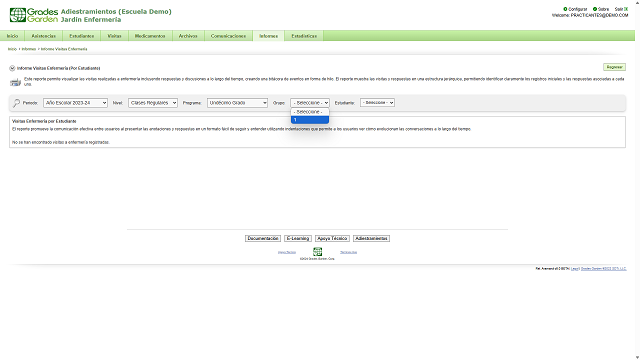Open the Comunicaciones menu tab

(228, 36)
